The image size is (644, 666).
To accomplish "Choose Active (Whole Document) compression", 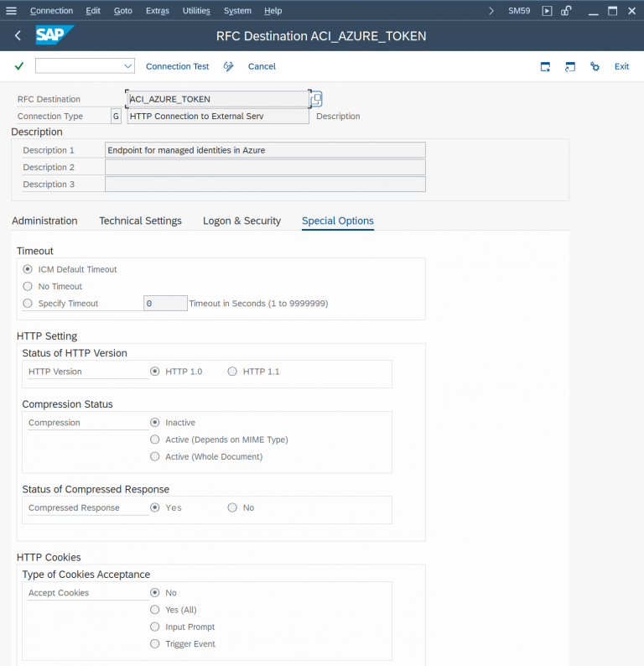I will (155, 456).
